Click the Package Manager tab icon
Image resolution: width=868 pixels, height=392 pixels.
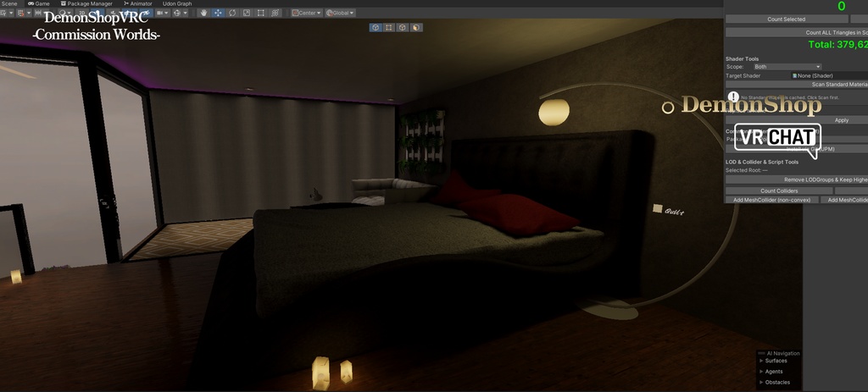[64, 3]
